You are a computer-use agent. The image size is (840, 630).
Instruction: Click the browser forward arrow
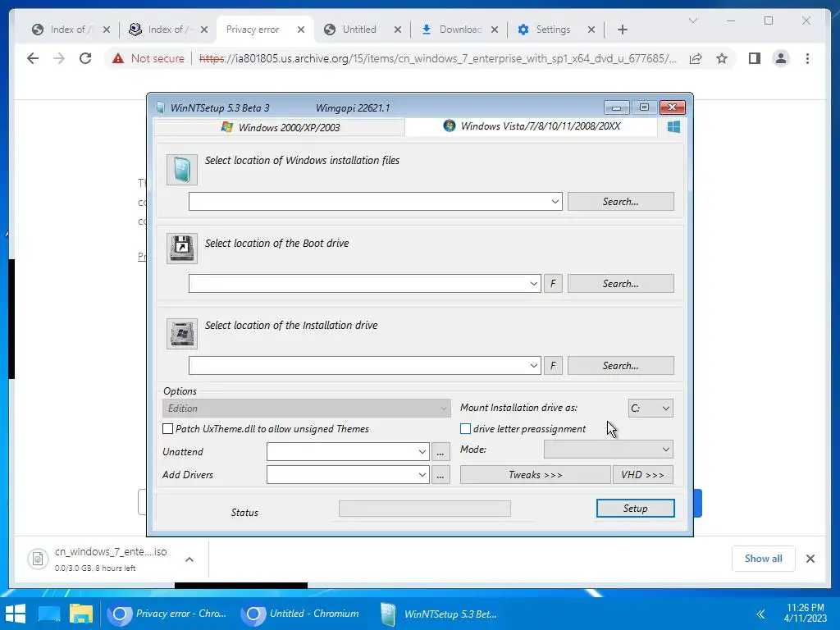click(59, 58)
